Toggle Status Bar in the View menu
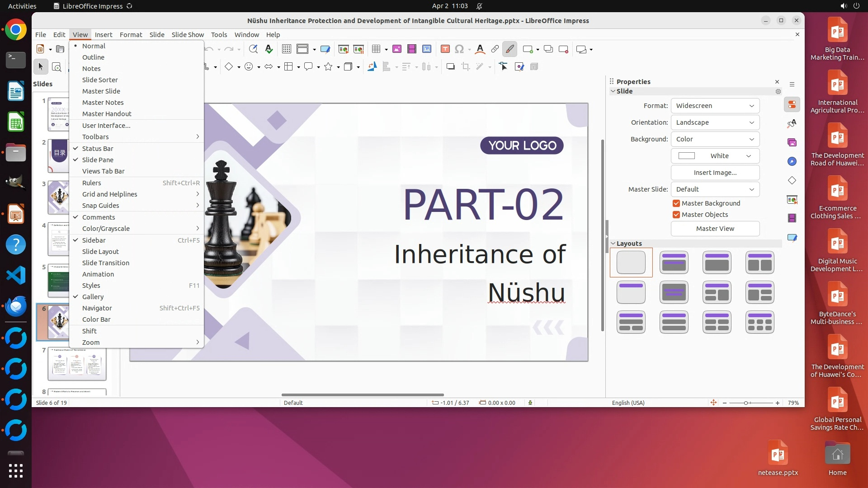 click(98, 149)
